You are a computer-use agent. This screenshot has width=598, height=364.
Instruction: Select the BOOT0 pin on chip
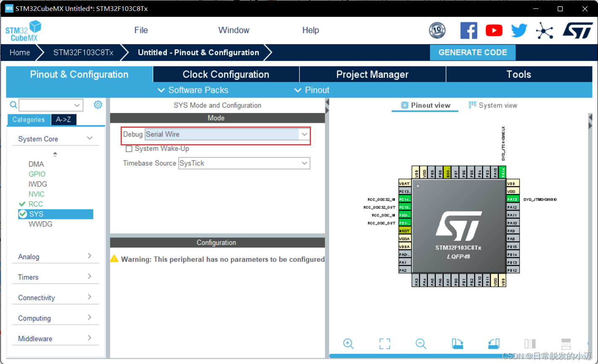(447, 172)
